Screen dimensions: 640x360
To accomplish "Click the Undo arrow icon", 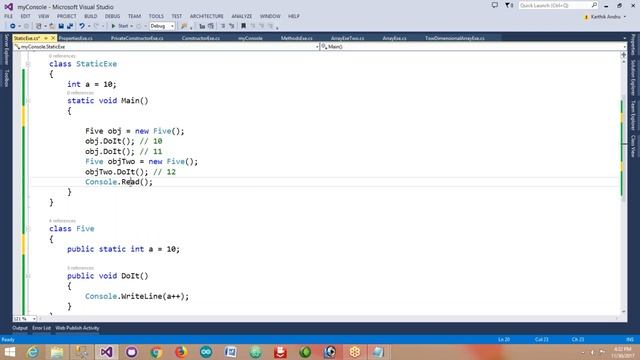I will coord(82,26).
